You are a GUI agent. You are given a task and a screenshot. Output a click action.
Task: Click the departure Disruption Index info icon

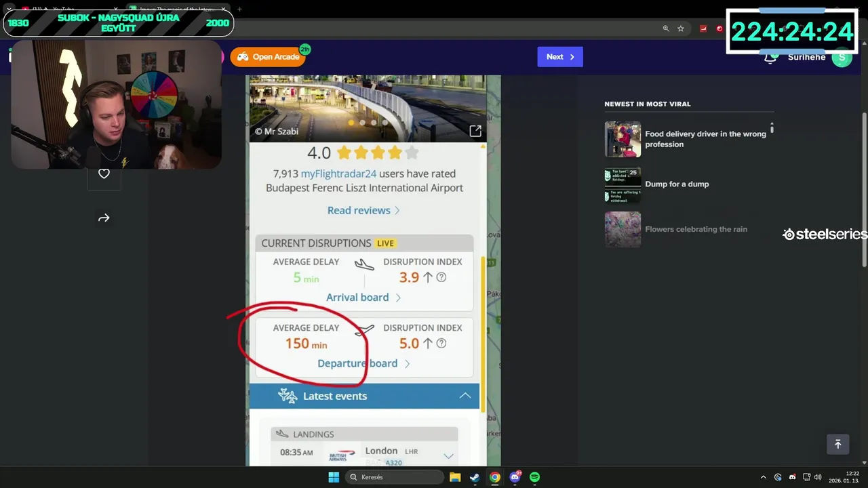click(441, 344)
